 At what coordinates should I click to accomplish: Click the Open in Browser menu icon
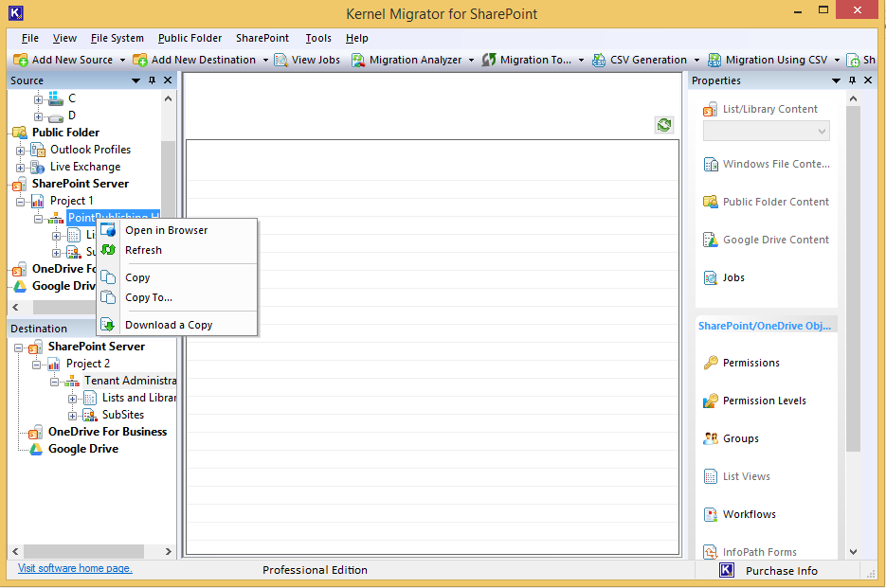point(108,230)
